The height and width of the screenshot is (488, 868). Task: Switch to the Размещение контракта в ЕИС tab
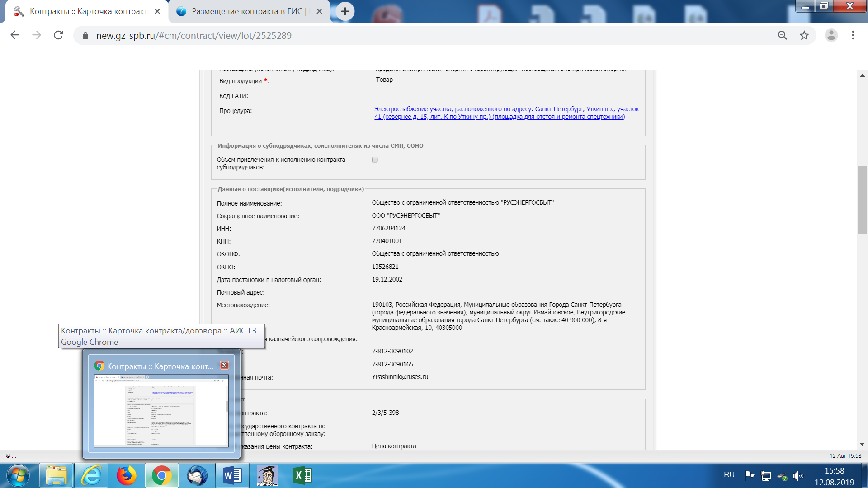[x=249, y=11]
